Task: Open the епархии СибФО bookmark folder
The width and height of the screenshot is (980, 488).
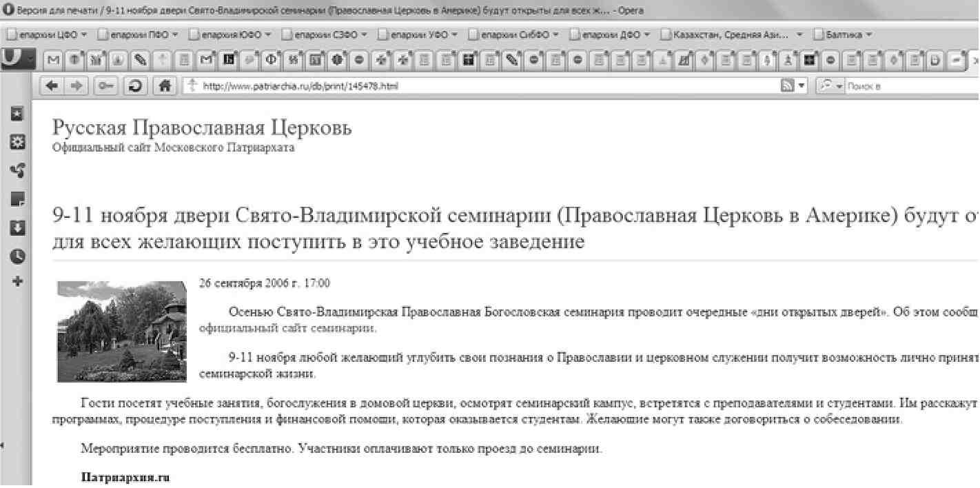Action: [514, 34]
